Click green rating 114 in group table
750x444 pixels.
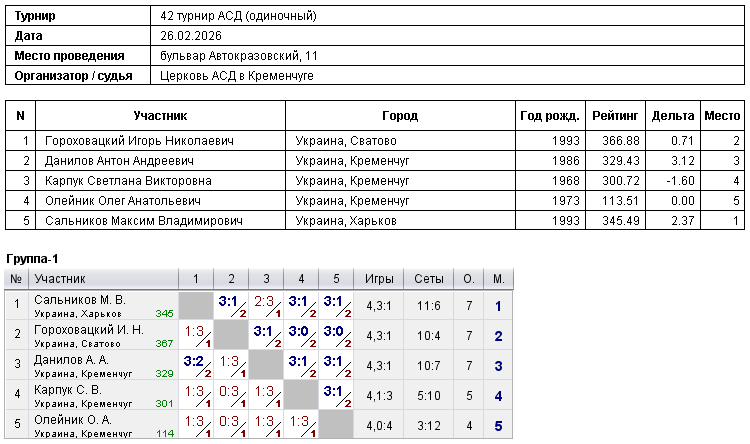click(165, 433)
